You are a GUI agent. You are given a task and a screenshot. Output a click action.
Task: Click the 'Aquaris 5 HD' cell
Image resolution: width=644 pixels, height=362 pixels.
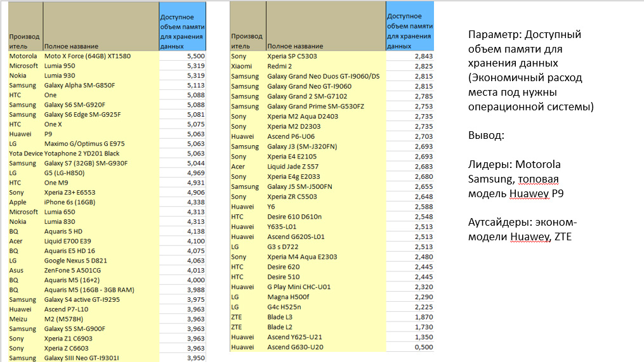pos(101,231)
